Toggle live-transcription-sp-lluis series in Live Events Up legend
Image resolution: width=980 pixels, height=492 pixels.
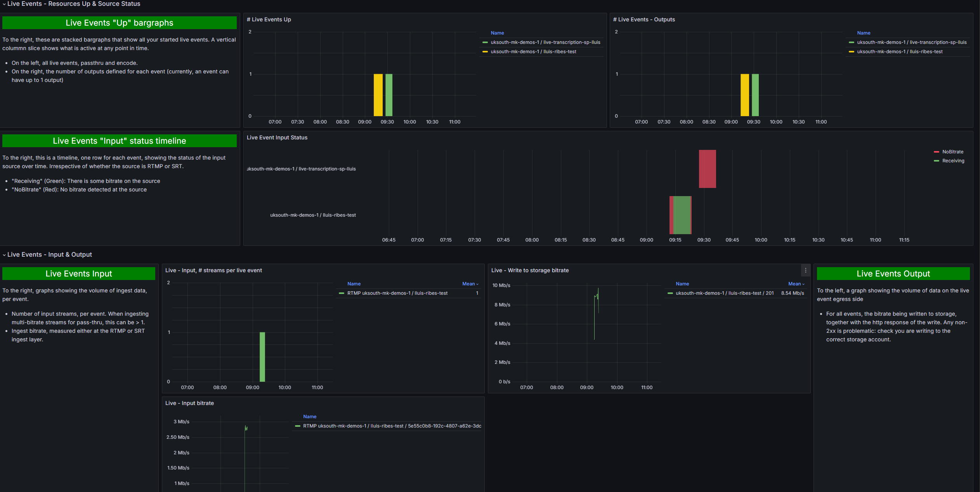(545, 42)
